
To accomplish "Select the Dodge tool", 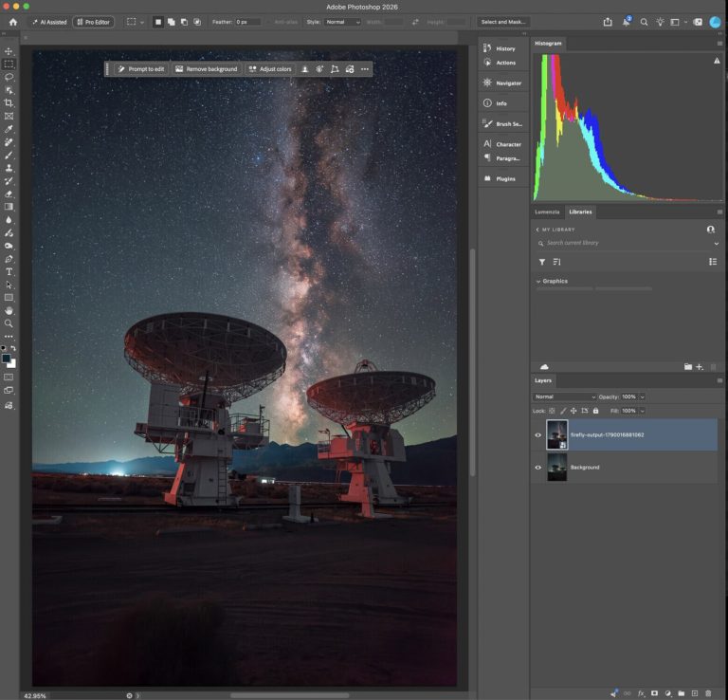I will click(x=9, y=246).
